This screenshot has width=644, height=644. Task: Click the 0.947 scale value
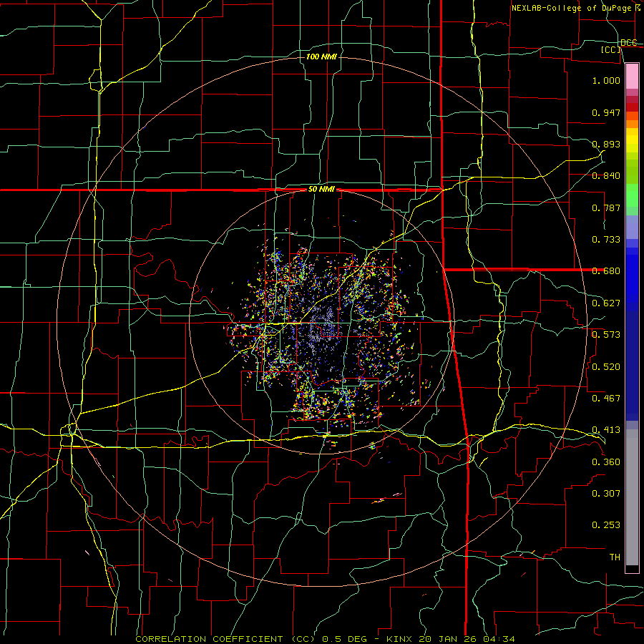click(606, 112)
